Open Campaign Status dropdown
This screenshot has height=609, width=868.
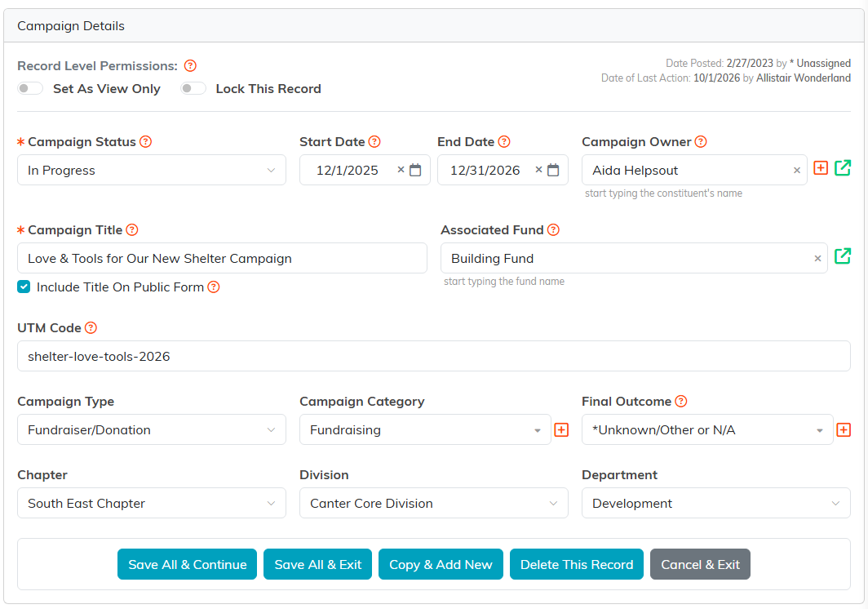[x=152, y=170]
